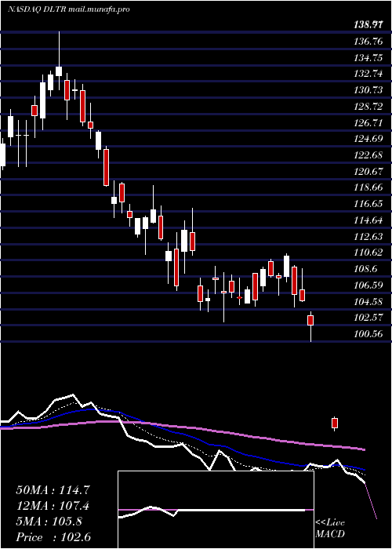
Task: Click the 104.58 price axis label
Action: [368, 301]
